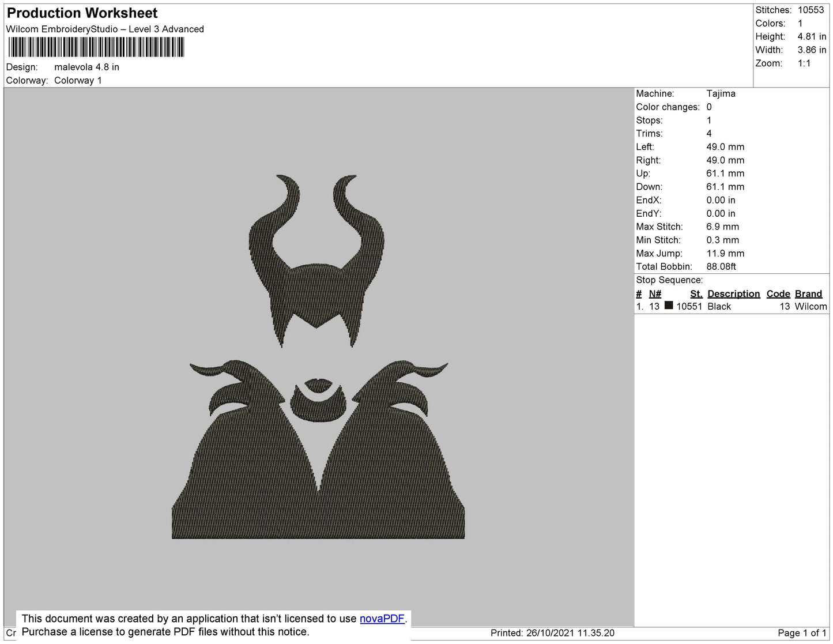
Task: Select min stitch value "0.3 mm"
Action: [722, 240]
